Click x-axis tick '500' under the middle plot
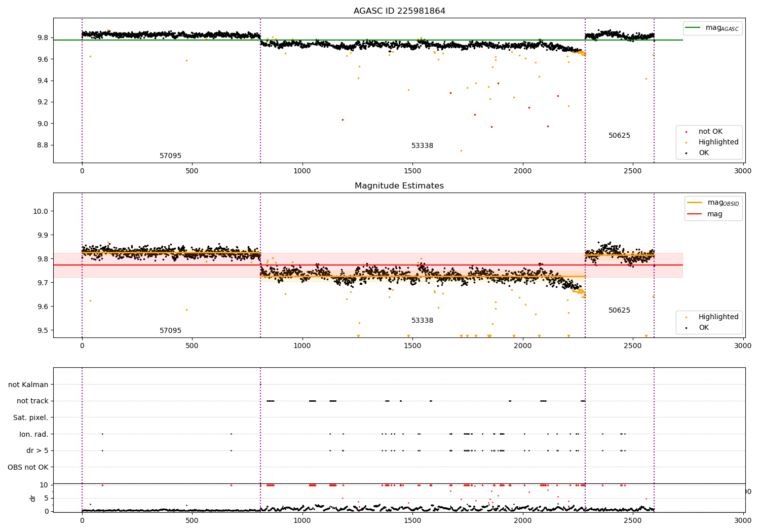 pos(192,346)
